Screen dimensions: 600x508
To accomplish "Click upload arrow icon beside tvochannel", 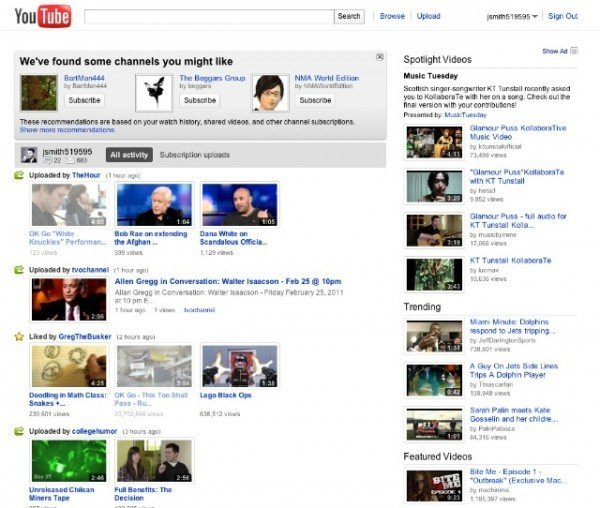I will coord(19,270).
